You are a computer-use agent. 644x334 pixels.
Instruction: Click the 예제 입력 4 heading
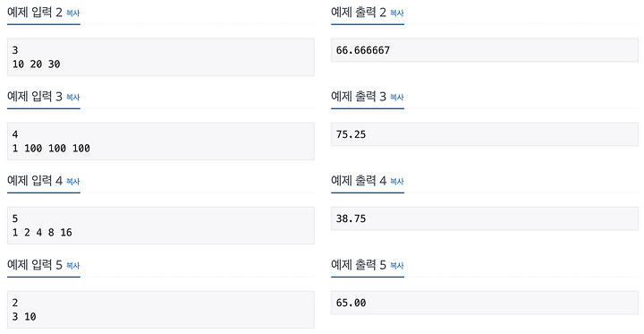pos(35,181)
